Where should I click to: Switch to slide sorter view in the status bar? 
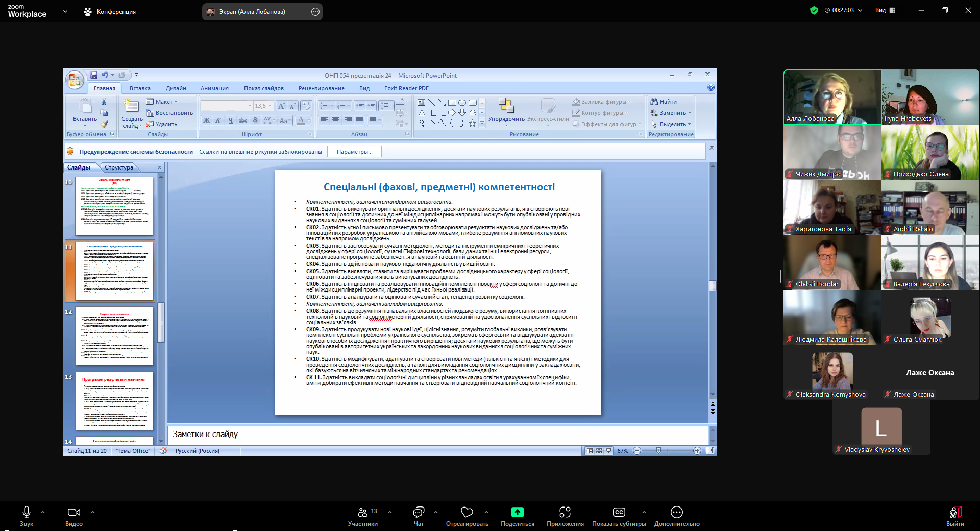point(599,451)
